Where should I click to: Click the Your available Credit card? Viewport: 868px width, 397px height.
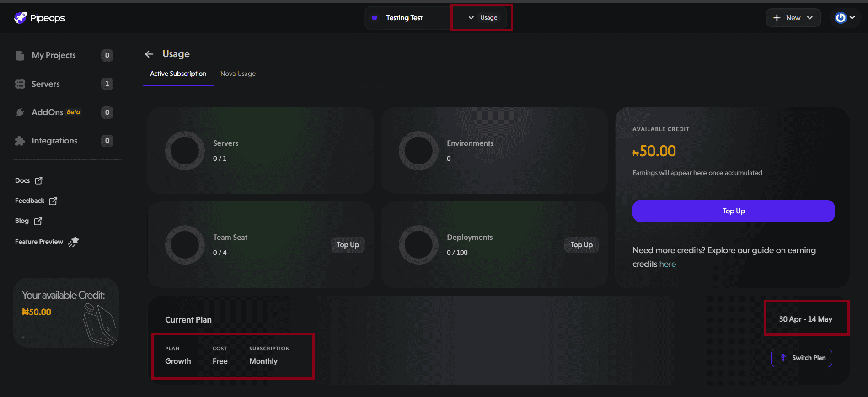[x=66, y=313]
